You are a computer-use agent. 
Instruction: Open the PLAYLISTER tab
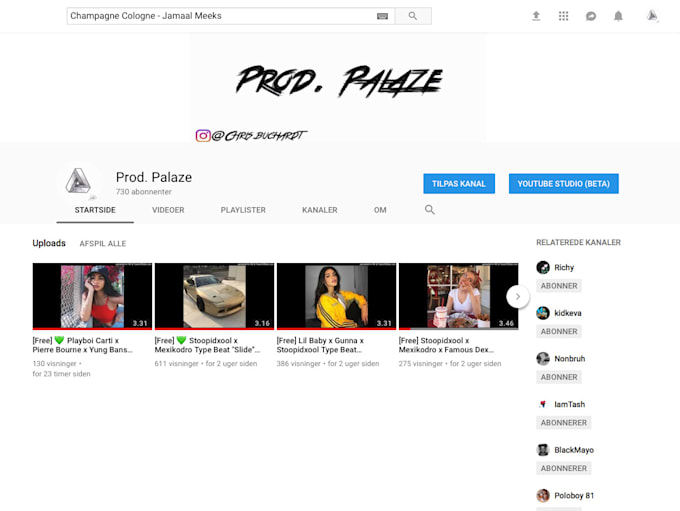pos(243,210)
